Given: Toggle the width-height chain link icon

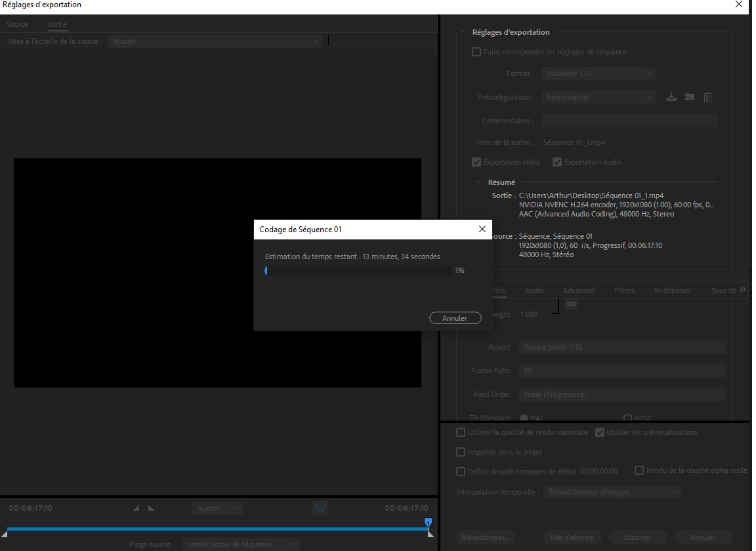Looking at the screenshot, I should pos(572,304).
